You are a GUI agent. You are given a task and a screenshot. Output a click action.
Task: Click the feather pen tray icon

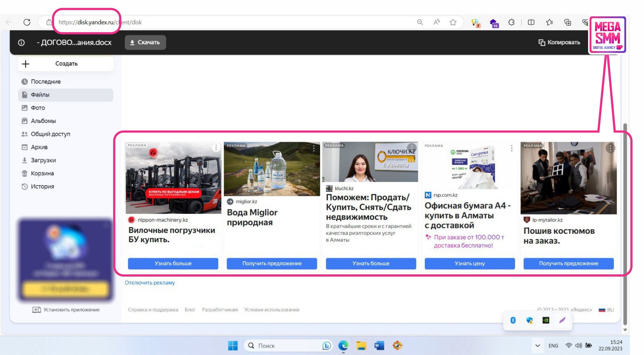(x=562, y=321)
